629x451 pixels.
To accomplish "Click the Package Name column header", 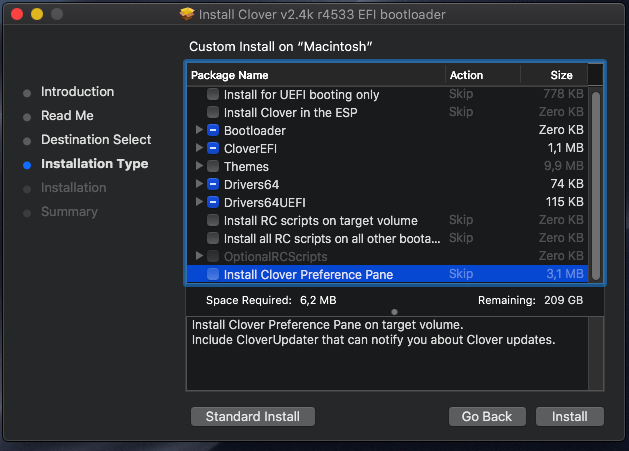I will (316, 75).
